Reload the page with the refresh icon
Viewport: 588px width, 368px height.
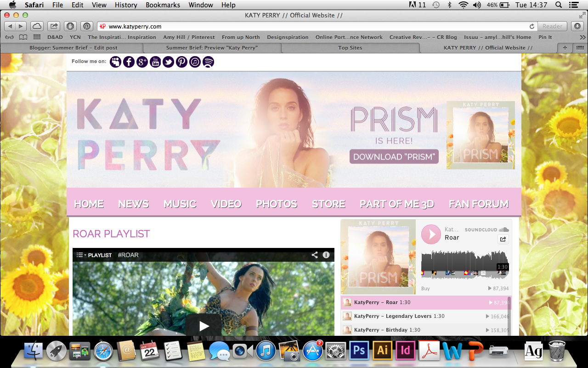pos(532,26)
